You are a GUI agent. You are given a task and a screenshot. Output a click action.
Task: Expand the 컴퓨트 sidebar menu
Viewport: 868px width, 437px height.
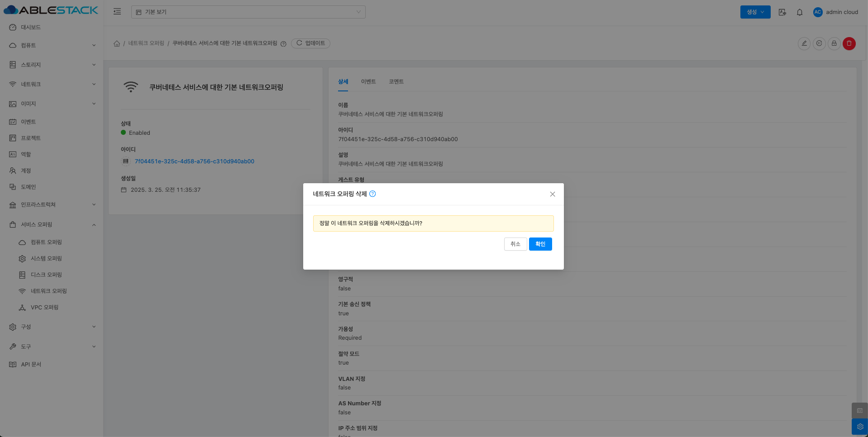(52, 45)
